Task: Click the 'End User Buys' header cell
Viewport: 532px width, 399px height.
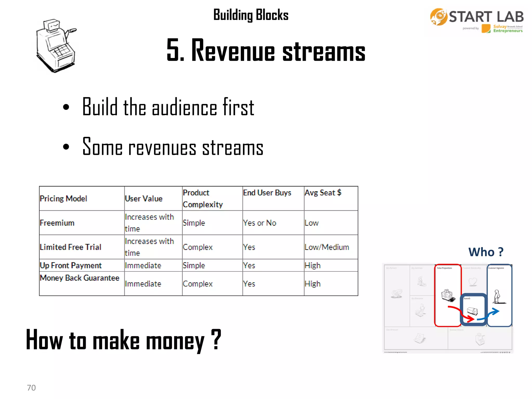Action: (273, 198)
